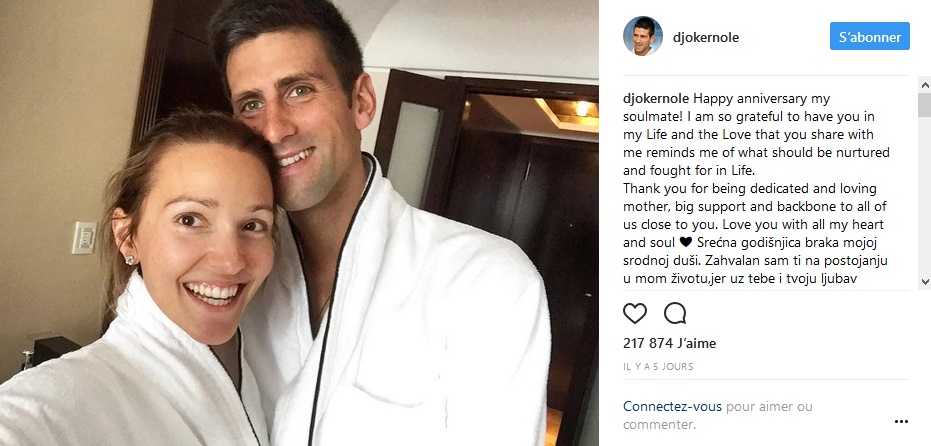The image size is (931, 446).
Task: Click the caption scrollbar up arrow
Action: pos(924,85)
